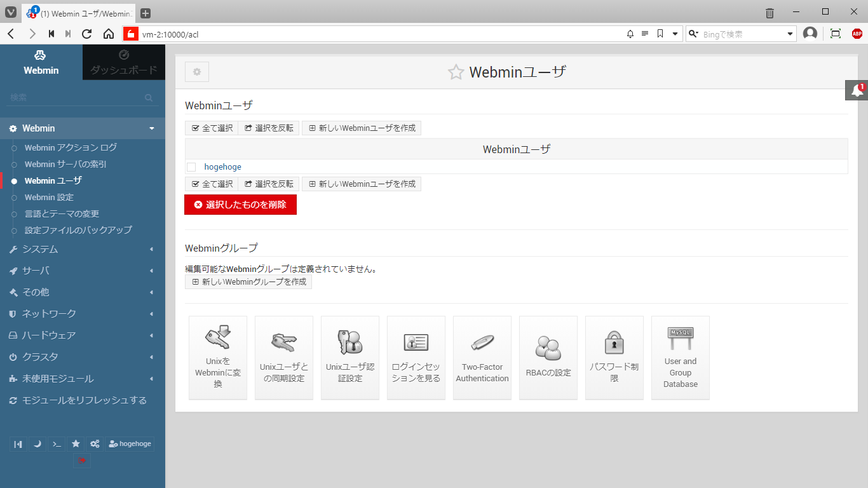
Task: Click the insecure site padlock icon
Action: tap(130, 34)
